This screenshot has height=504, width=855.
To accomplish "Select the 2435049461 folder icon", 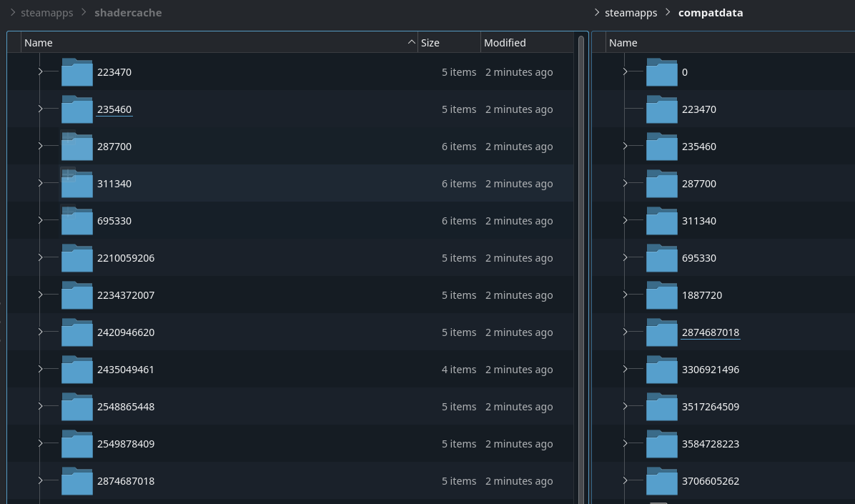I will pyautogui.click(x=77, y=369).
